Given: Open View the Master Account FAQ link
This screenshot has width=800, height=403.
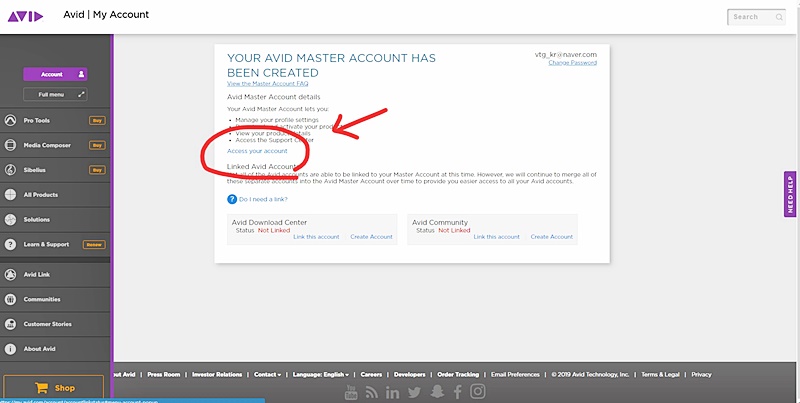Looking at the screenshot, I should (267, 84).
